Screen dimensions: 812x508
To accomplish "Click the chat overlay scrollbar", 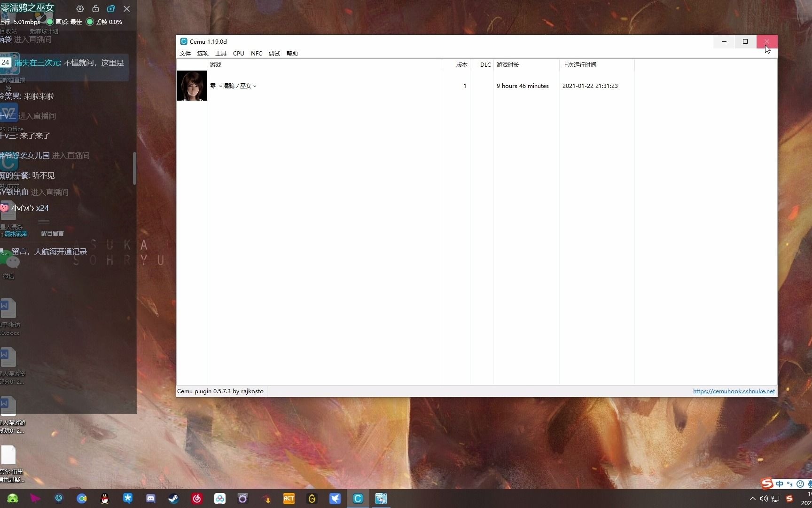I will [134, 168].
